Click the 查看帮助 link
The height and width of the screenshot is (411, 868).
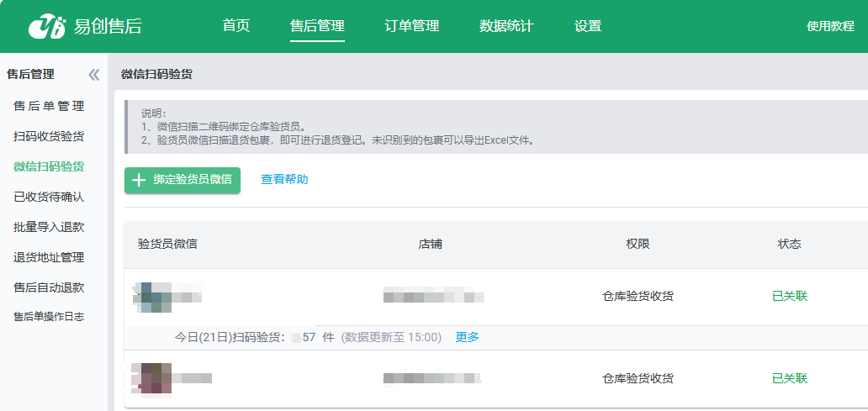284,180
